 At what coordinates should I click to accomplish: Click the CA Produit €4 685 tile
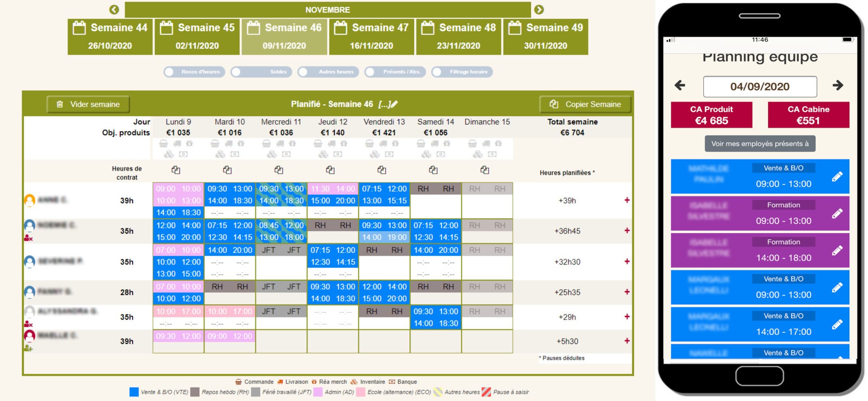pos(712,115)
